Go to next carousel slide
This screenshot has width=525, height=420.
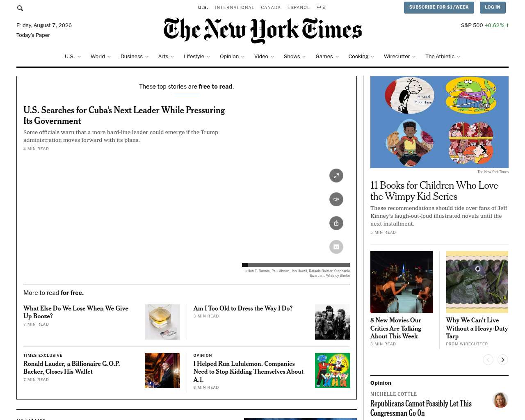pyautogui.click(x=503, y=360)
